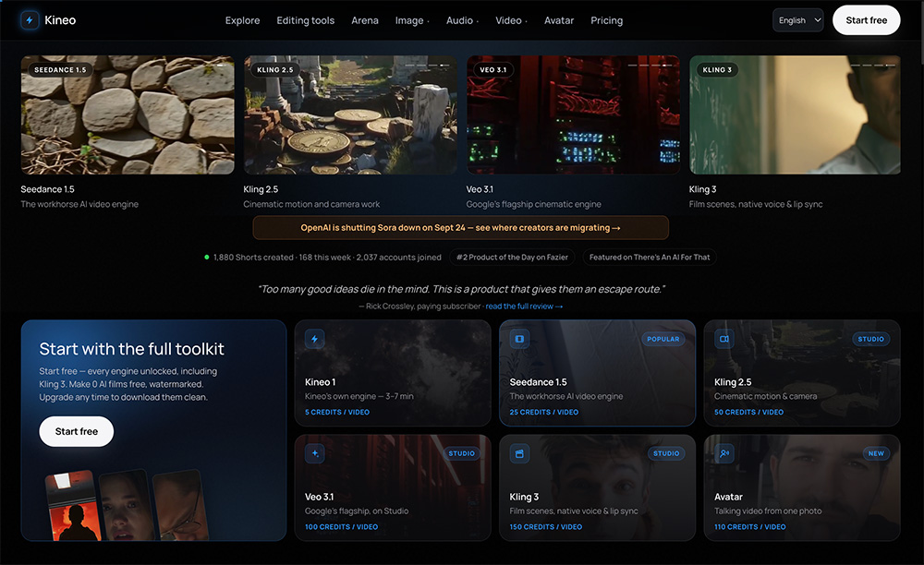Expand the Audio menu dropdown
924x565 pixels.
pyautogui.click(x=462, y=20)
